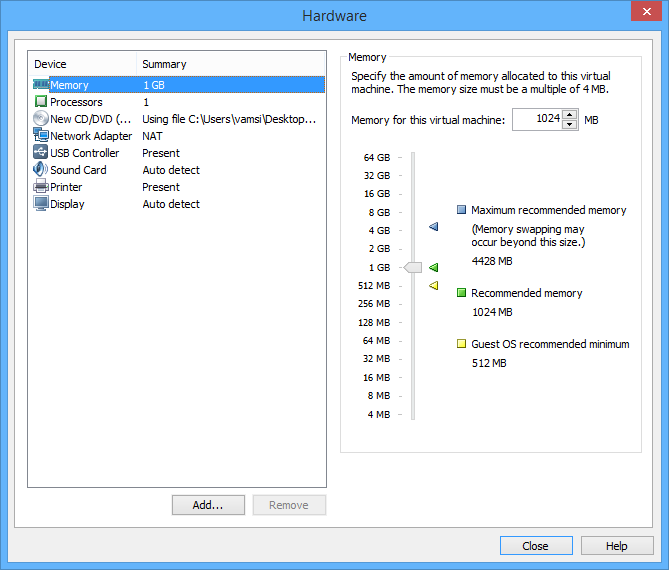Click the Display 'Auto detect' summary
The image size is (669, 570).
coord(171,204)
